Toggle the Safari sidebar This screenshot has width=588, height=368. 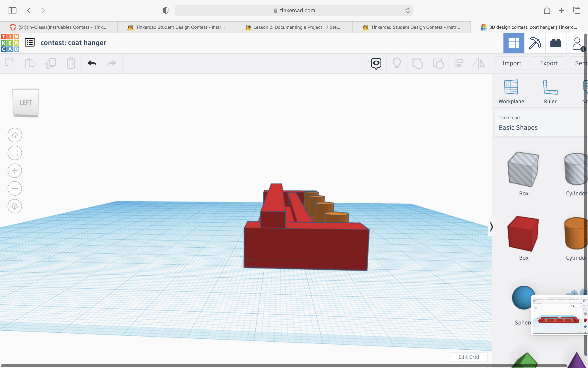click(12, 10)
